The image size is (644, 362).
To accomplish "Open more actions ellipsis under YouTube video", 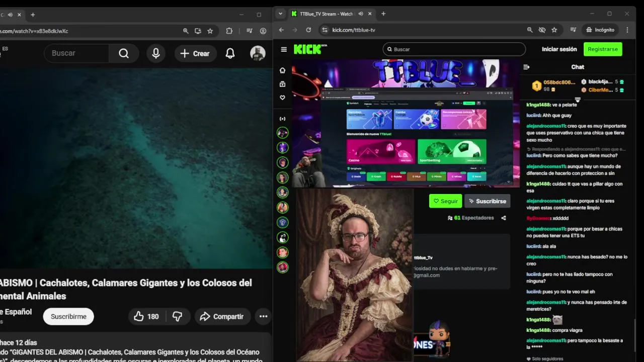I will click(x=263, y=316).
